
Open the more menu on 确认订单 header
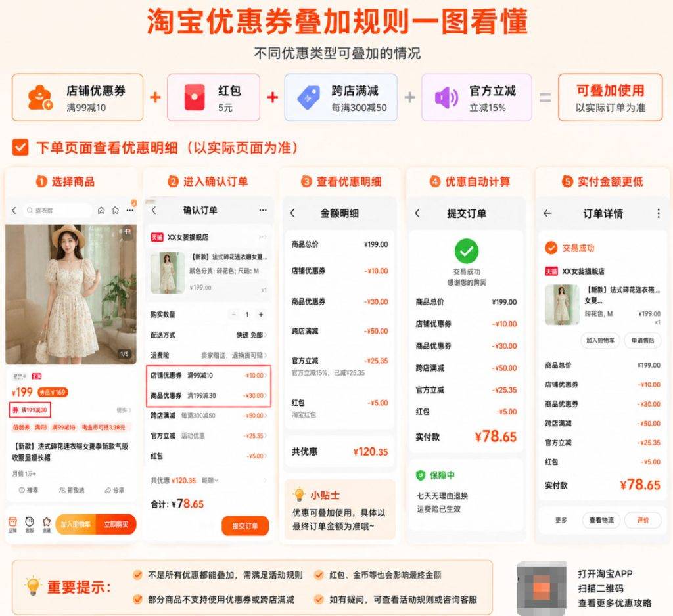[x=263, y=210]
